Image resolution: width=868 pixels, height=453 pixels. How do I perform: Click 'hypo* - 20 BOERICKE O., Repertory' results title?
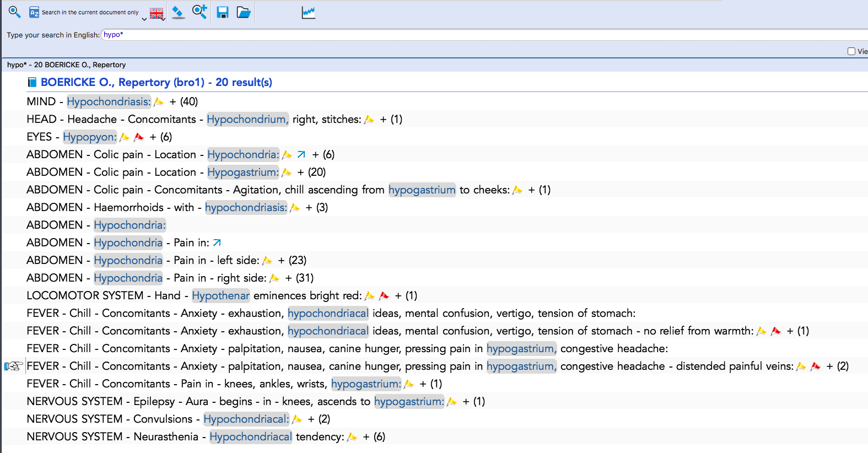point(66,64)
